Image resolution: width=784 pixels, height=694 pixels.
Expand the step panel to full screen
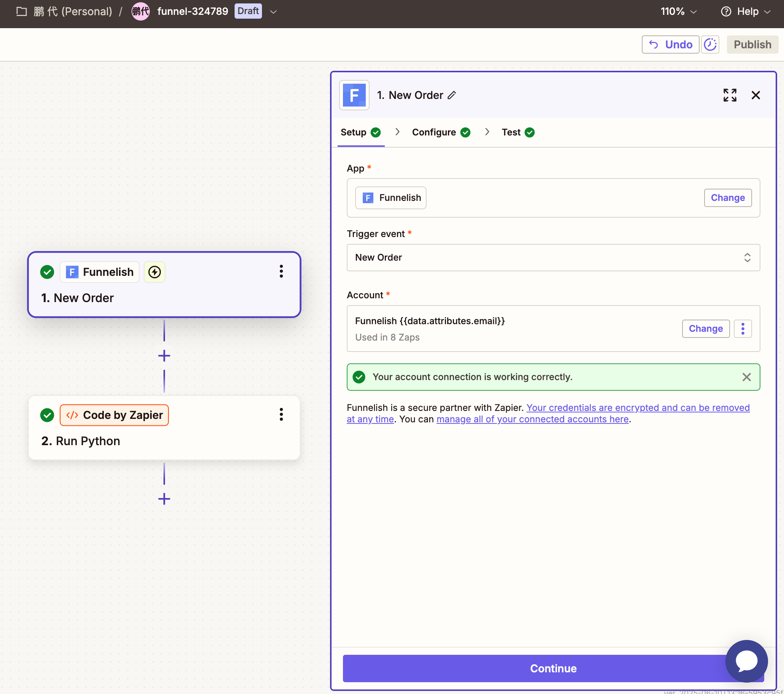(730, 95)
